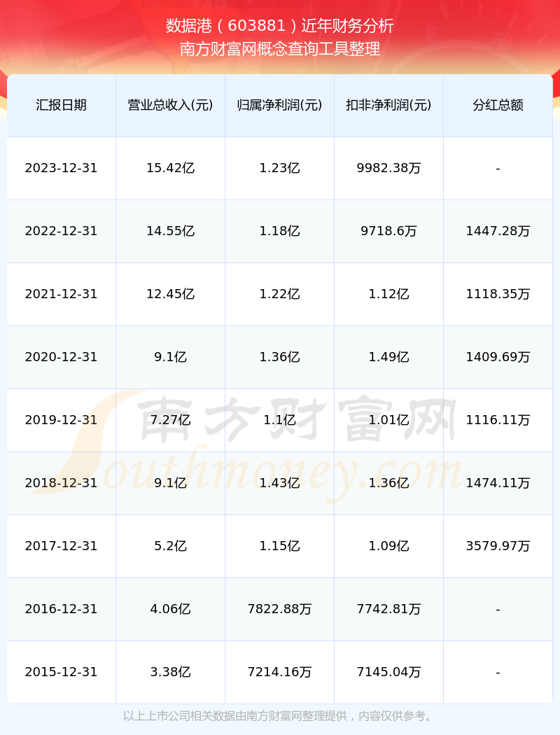Click the 9.1亿 revenue in the 2018 row
The image size is (560, 735).
pyautogui.click(x=171, y=483)
